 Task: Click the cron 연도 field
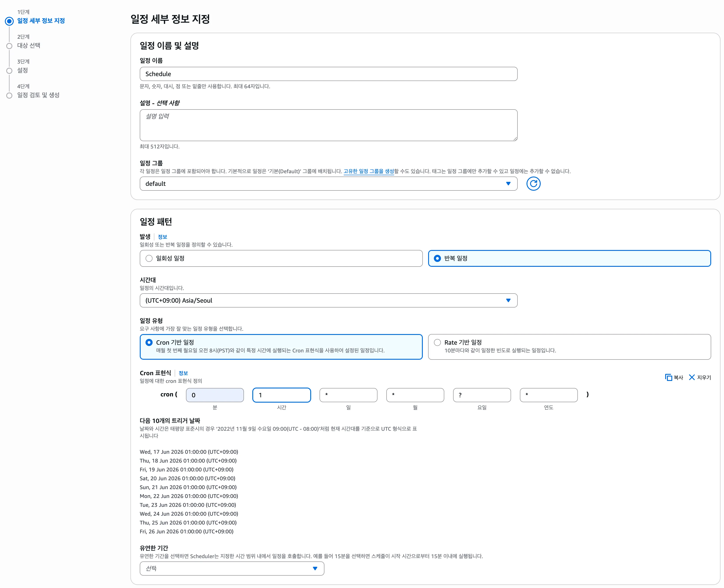tap(549, 395)
